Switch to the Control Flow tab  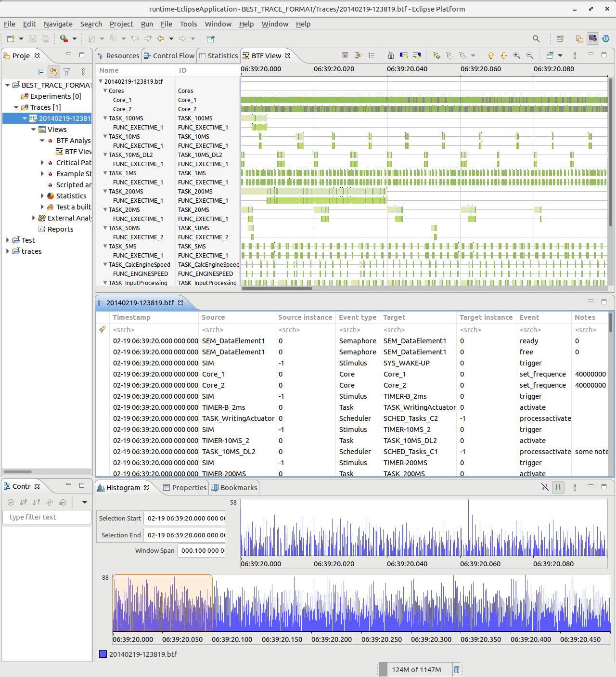pos(169,56)
